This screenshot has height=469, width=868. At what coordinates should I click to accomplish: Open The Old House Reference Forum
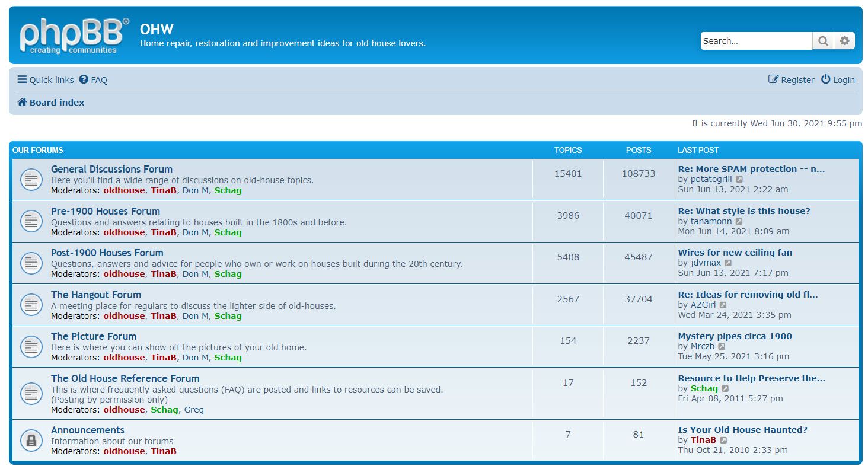coord(125,378)
